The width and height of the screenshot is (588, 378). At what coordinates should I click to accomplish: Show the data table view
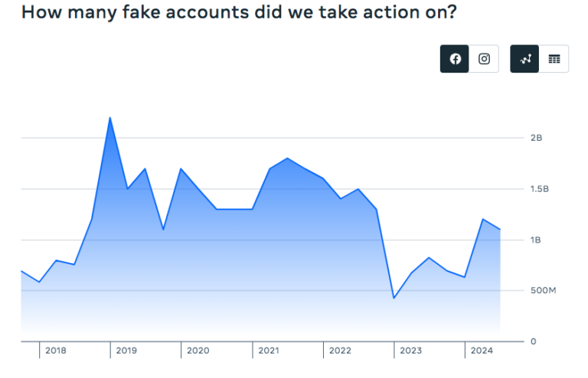tap(554, 59)
